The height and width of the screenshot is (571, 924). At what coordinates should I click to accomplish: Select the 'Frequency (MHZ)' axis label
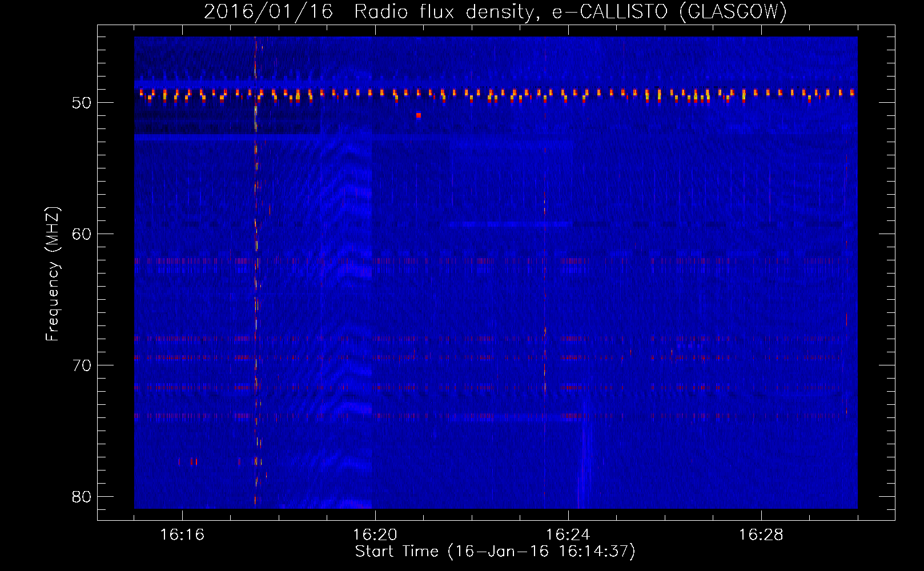pos(53,274)
